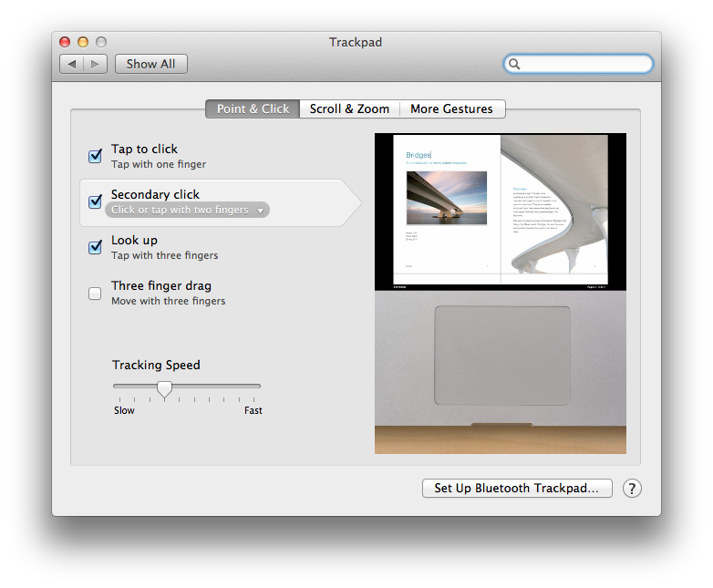Click the 'Secondary click' label
713x588 pixels.
coord(156,195)
